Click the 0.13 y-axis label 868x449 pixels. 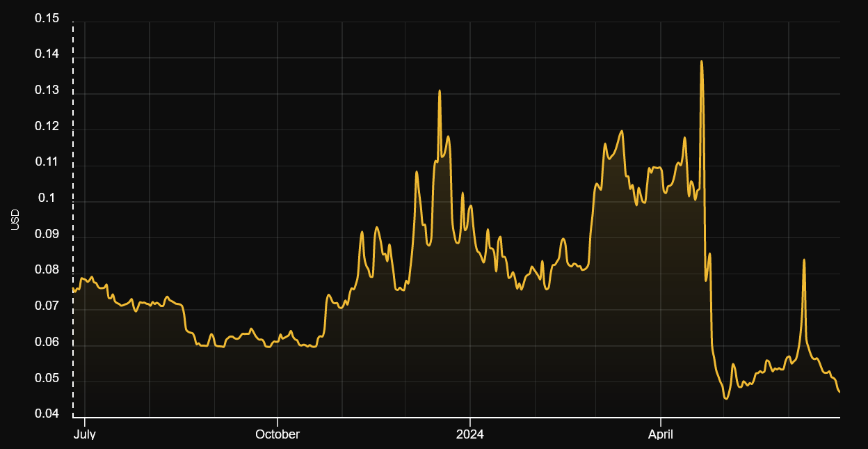pyautogui.click(x=47, y=91)
